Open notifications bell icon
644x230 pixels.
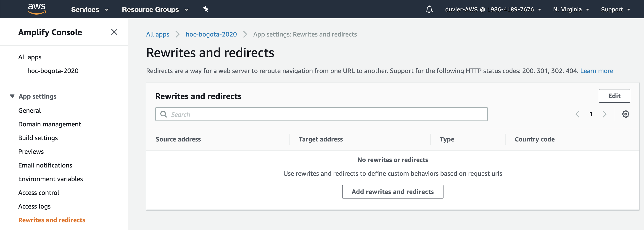pos(429,10)
